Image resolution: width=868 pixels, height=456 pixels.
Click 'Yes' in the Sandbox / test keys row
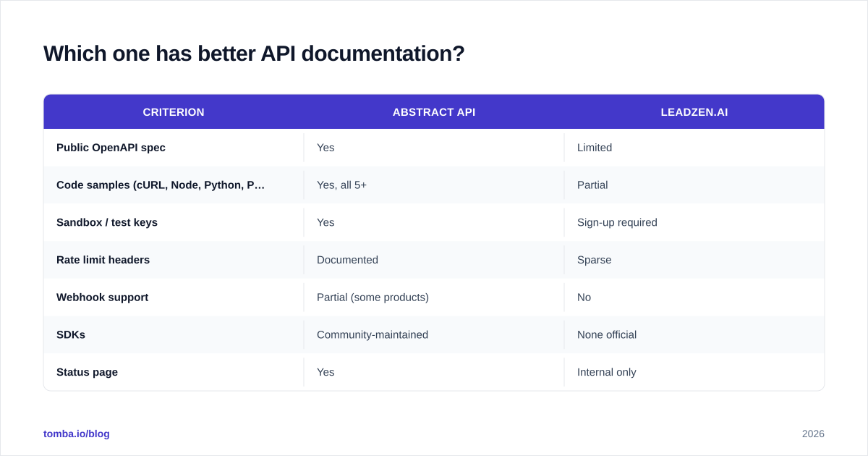[x=325, y=223]
